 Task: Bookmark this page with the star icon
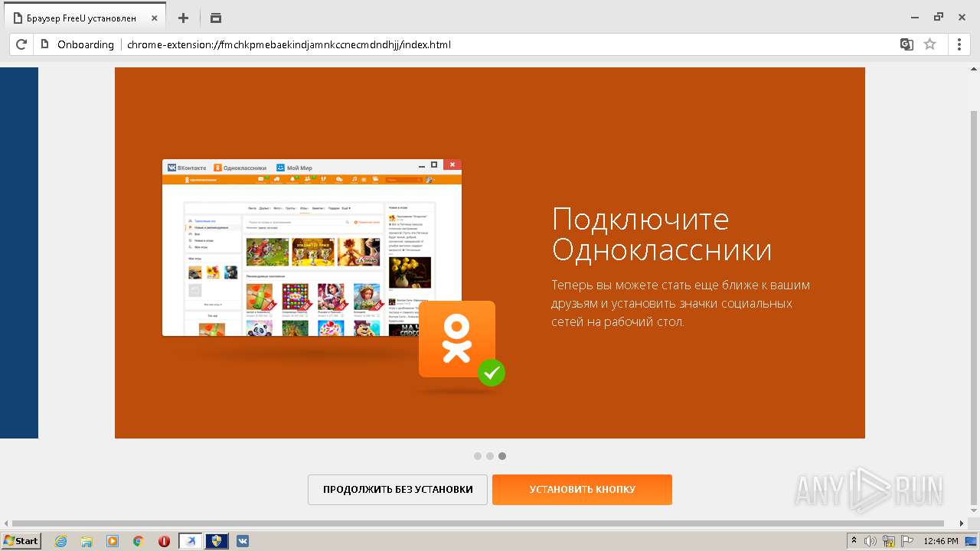[x=929, y=44]
